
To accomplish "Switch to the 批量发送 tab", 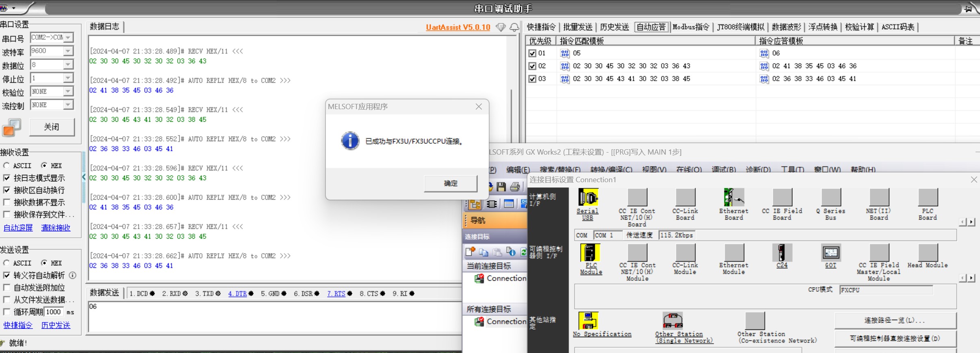I will (578, 27).
